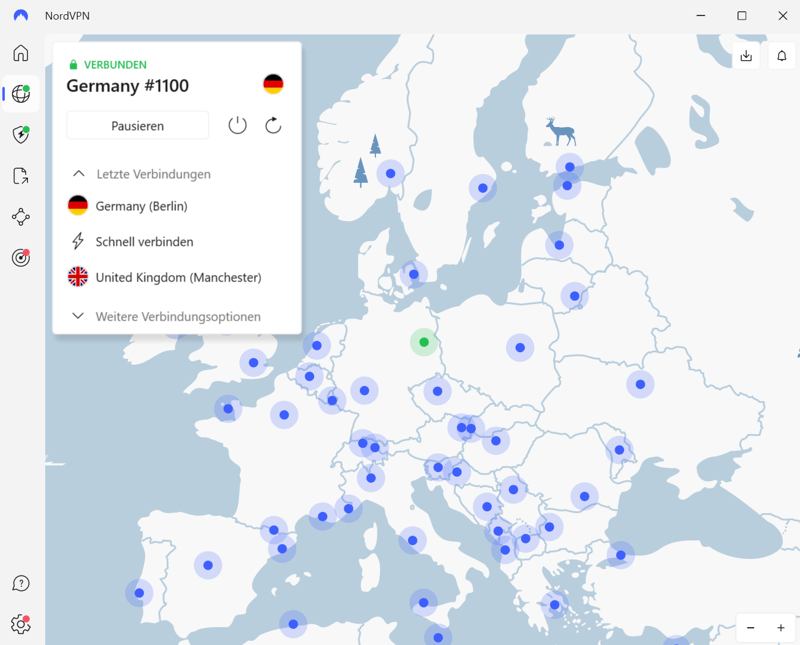Select the Netherlands server dot on map
The height and width of the screenshot is (645, 800).
(x=317, y=345)
